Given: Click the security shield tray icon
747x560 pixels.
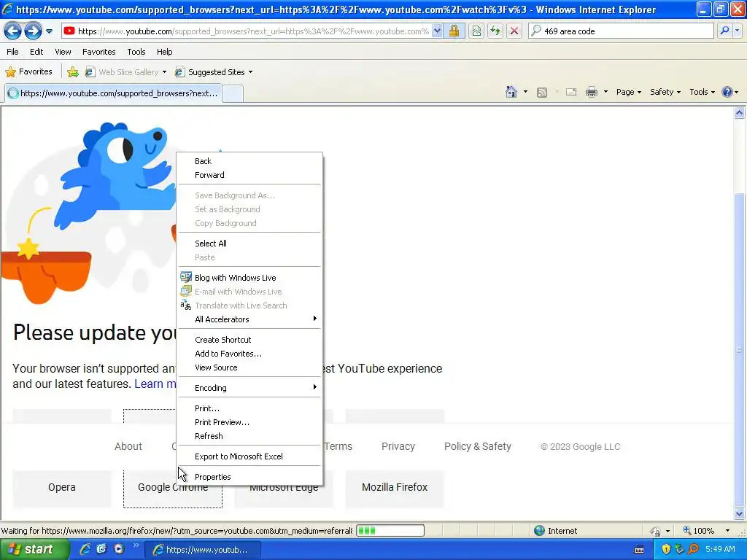Looking at the screenshot, I should point(666,549).
